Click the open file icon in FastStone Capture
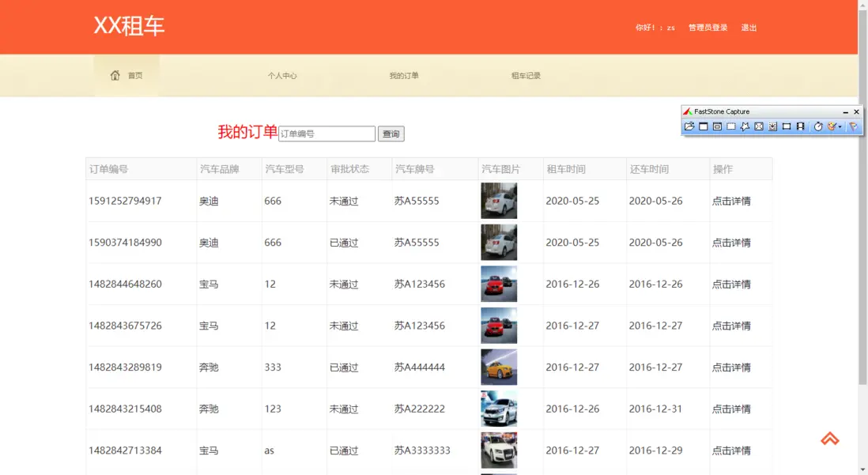 coord(689,126)
